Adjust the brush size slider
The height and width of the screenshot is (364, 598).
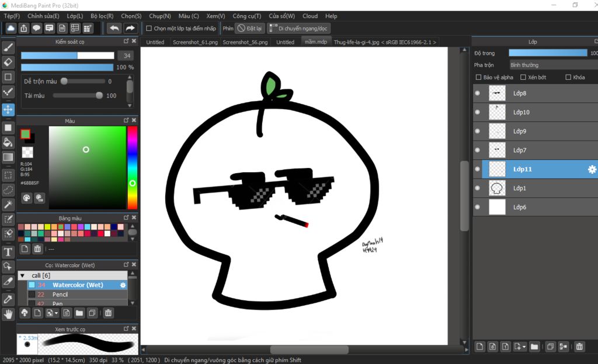tap(68, 55)
